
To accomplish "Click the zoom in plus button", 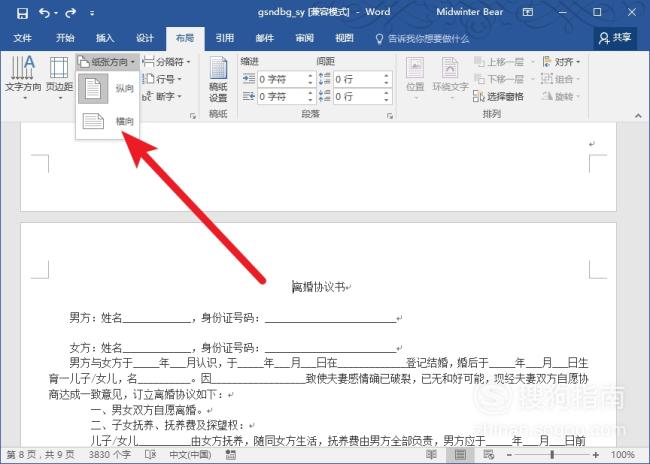I will click(596, 455).
